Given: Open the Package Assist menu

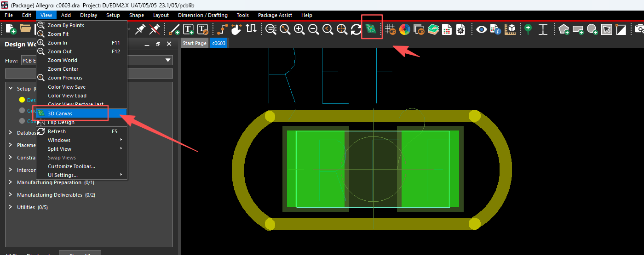Looking at the screenshot, I should click(275, 15).
